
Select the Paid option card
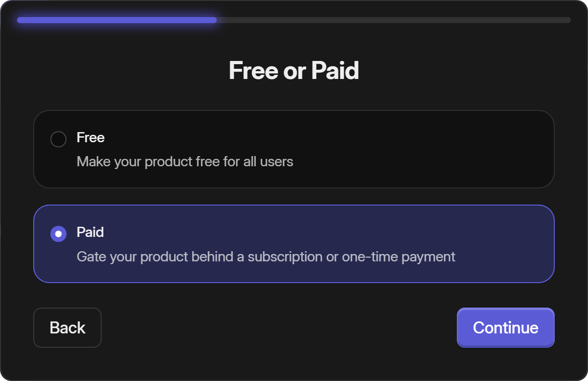[294, 244]
